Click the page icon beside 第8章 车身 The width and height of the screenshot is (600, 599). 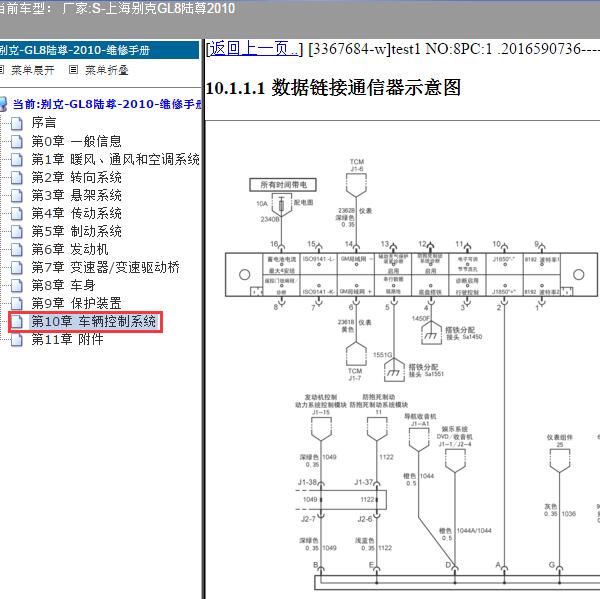tap(16, 285)
